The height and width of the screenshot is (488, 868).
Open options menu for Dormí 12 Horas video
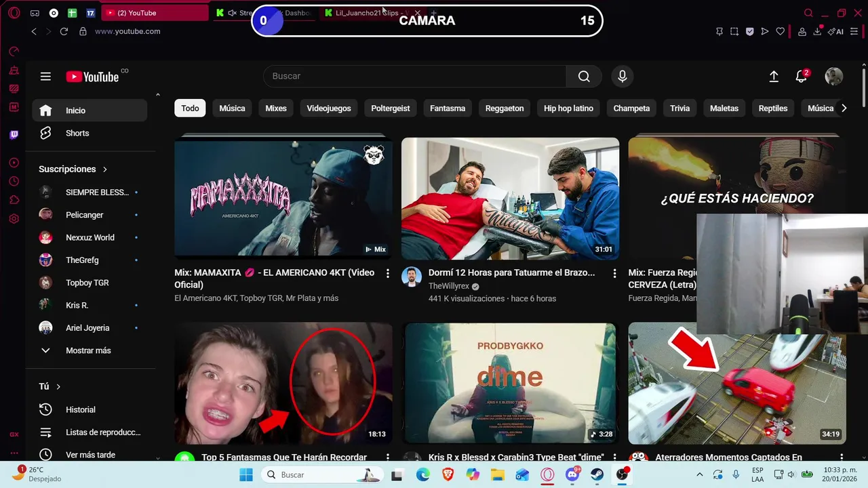click(614, 273)
